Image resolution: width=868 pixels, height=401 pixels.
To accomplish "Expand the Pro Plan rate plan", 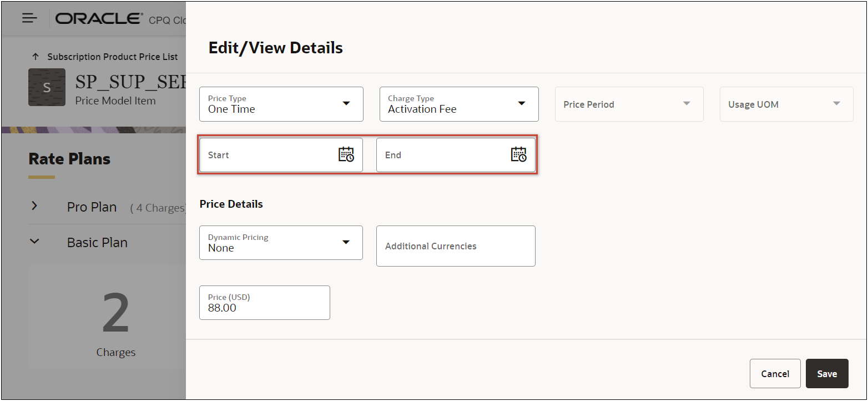I will [x=34, y=206].
